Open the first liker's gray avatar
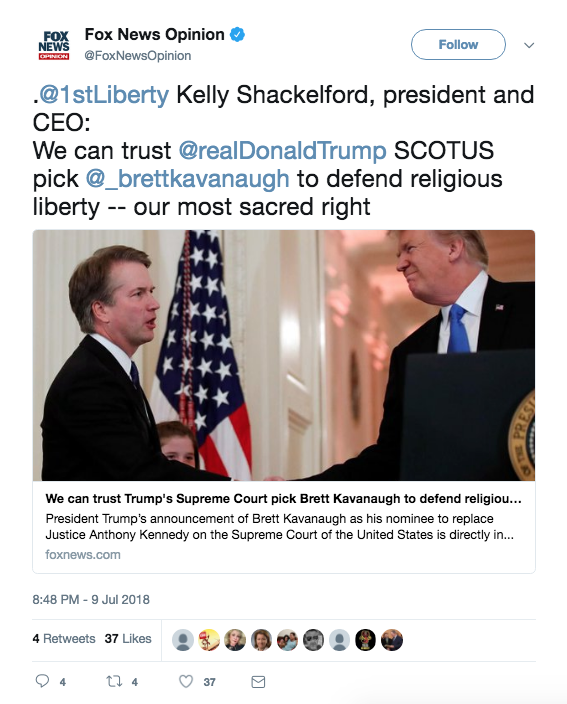Screen dimensions: 567x704 point(183,640)
